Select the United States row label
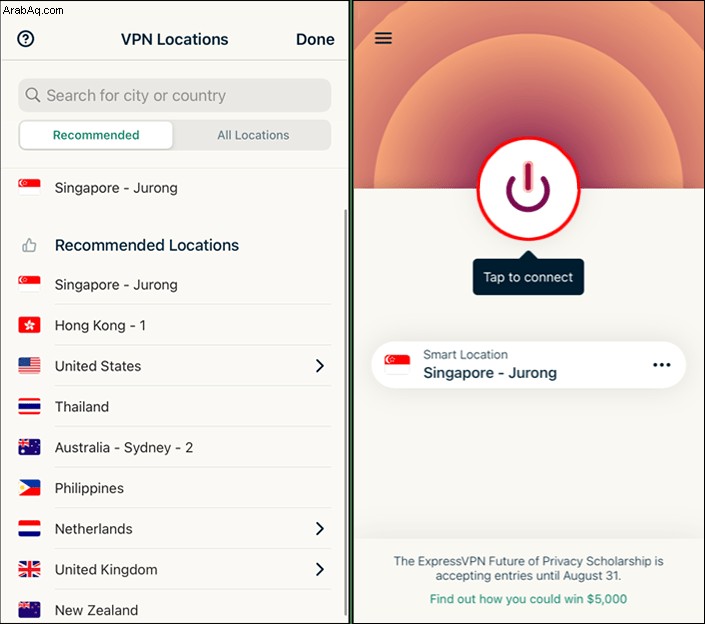 pos(98,366)
